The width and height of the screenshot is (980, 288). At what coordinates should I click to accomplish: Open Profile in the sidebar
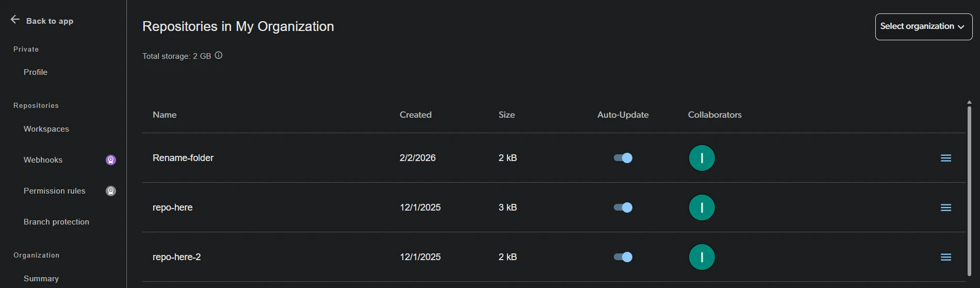pos(36,72)
